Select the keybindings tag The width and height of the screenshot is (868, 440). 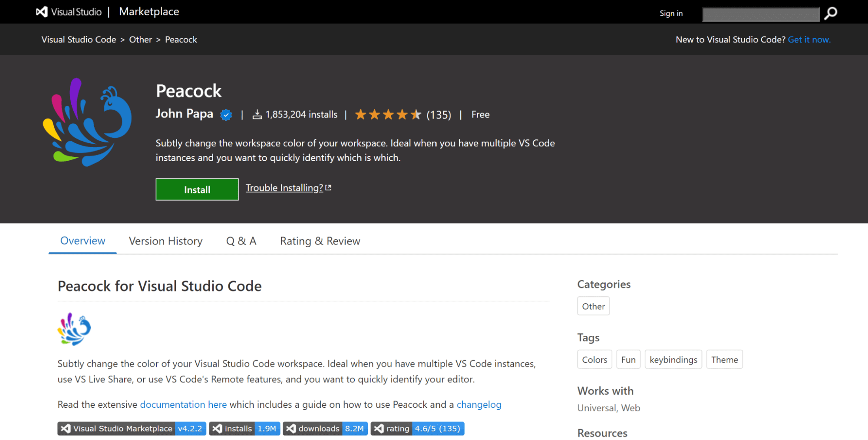pyautogui.click(x=673, y=360)
